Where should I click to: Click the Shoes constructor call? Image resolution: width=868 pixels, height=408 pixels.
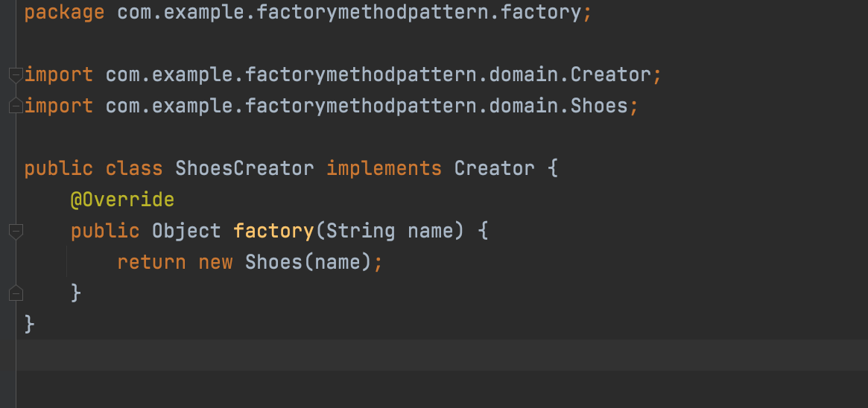273,262
